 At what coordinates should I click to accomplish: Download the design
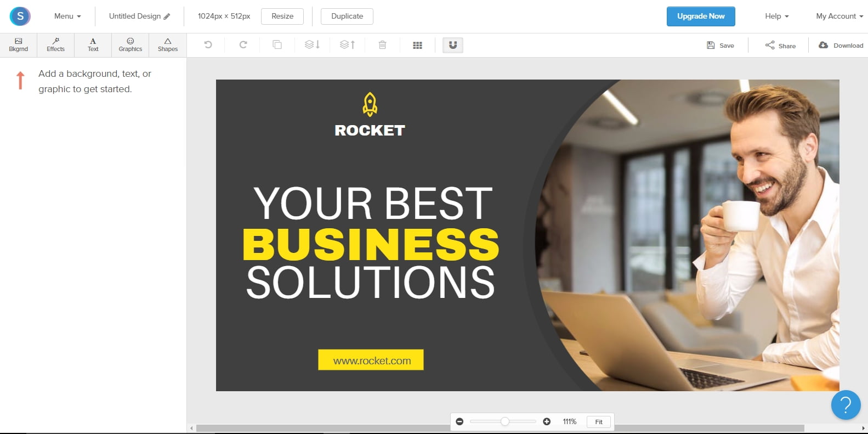[x=841, y=46]
